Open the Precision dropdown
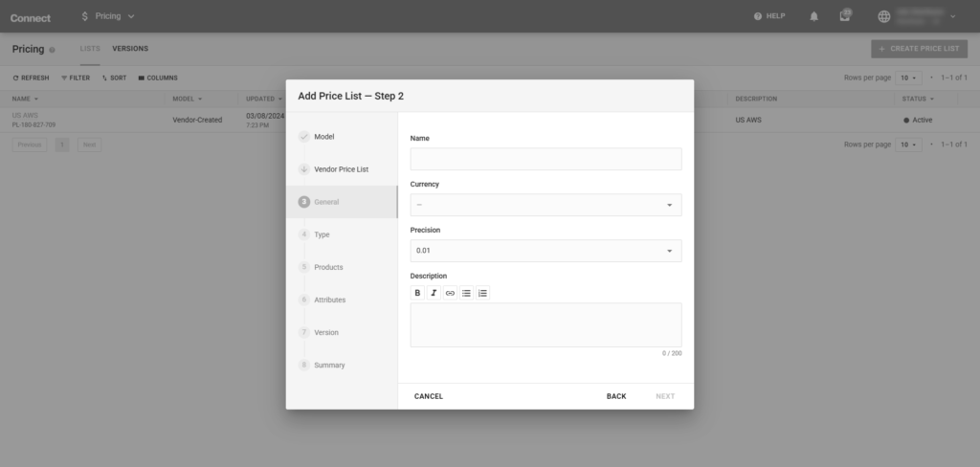This screenshot has height=467, width=980. 546,251
